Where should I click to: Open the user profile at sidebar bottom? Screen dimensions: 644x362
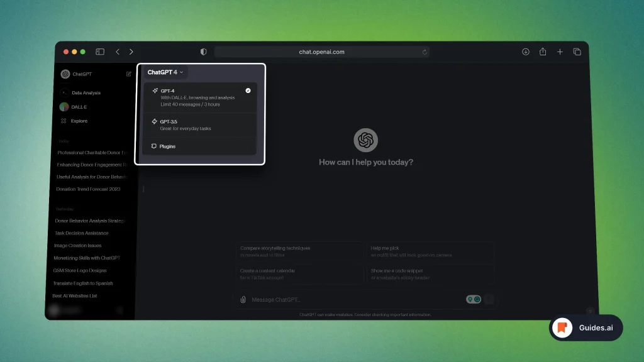pos(86,310)
